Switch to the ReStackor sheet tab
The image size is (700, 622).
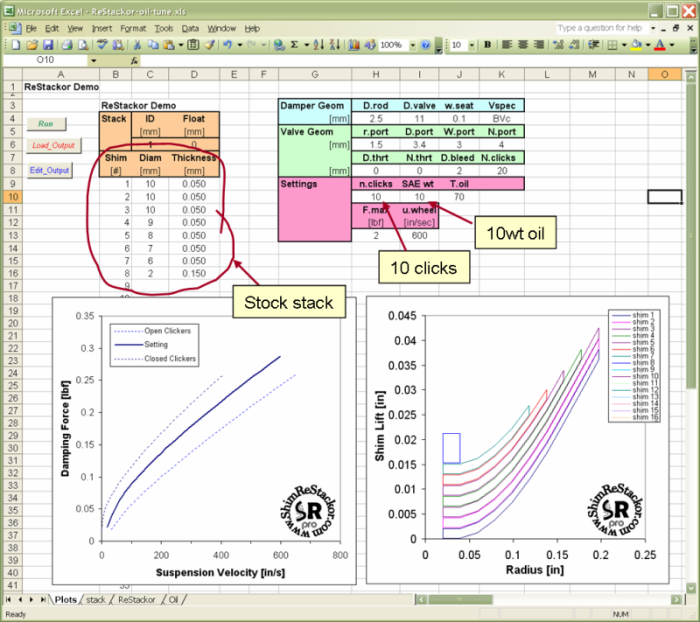click(136, 600)
